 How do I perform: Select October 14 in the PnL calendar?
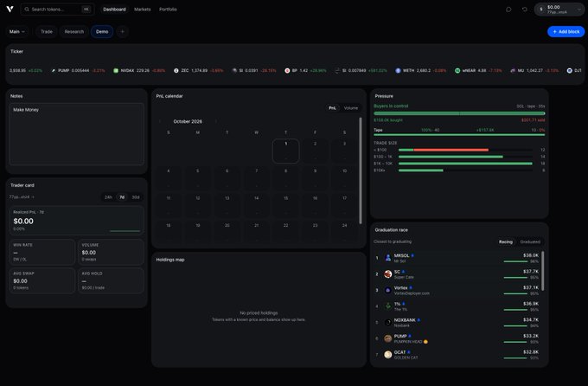tap(257, 205)
